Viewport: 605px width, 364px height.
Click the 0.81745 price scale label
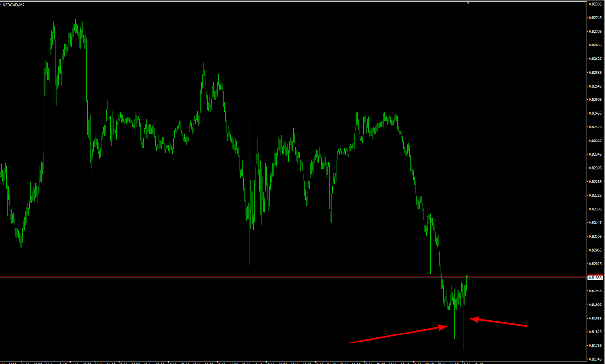click(x=595, y=359)
